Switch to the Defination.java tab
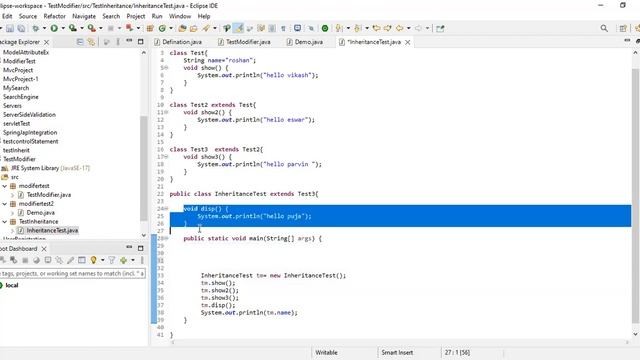The width and height of the screenshot is (640, 360). coord(178,42)
